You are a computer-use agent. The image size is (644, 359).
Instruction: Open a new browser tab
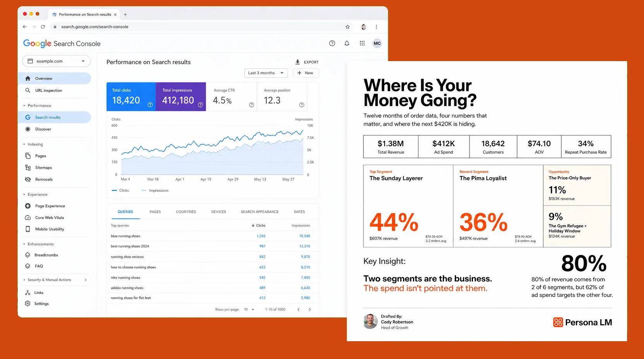125,15
